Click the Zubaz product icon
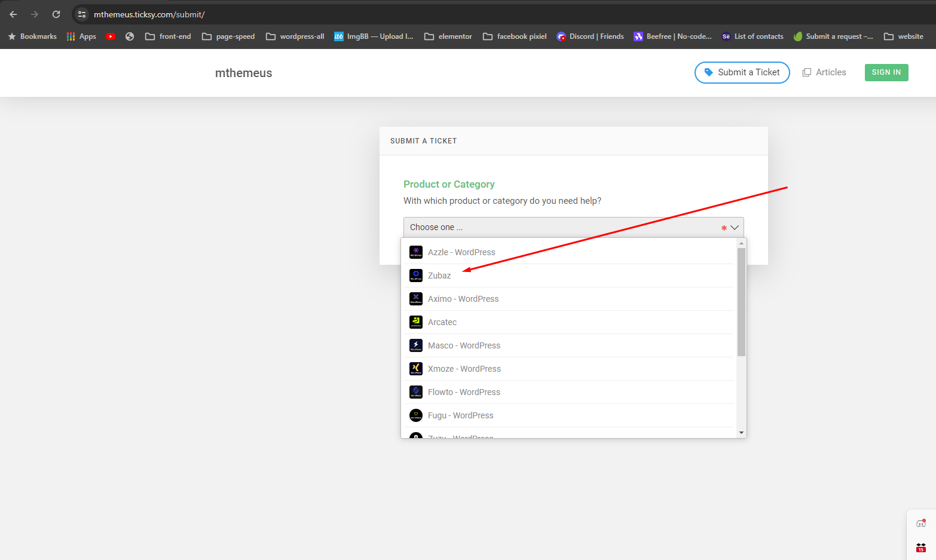The height and width of the screenshot is (560, 936). [416, 276]
